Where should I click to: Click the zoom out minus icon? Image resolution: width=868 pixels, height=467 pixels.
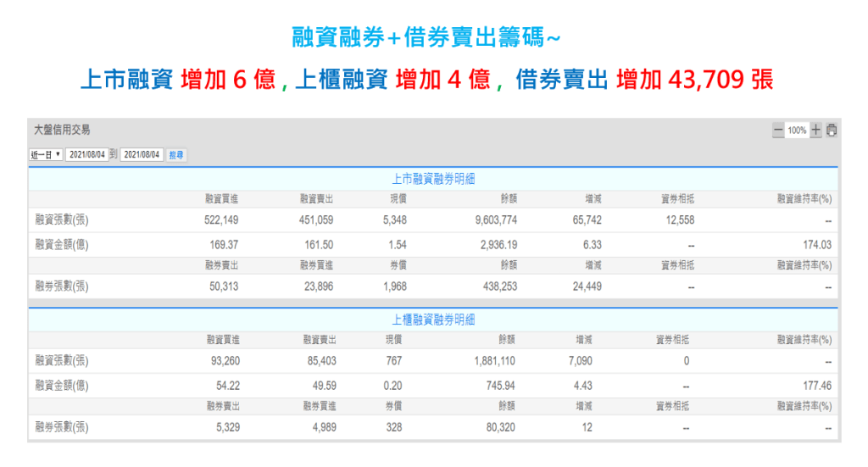coord(778,131)
